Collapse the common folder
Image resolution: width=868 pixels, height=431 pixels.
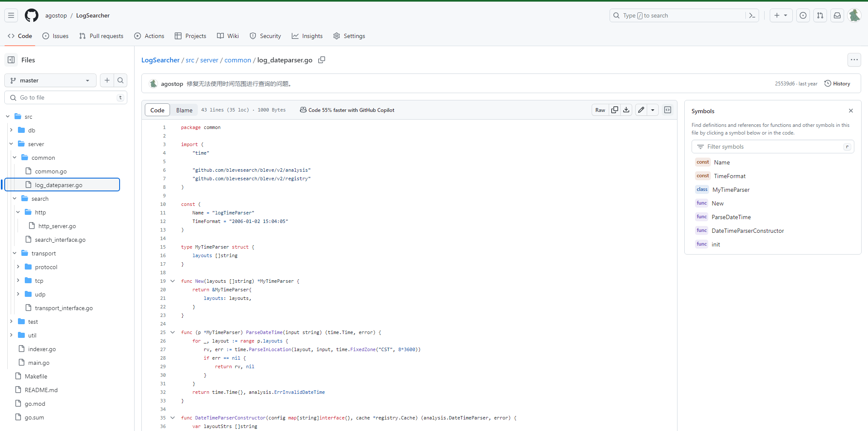click(x=15, y=158)
